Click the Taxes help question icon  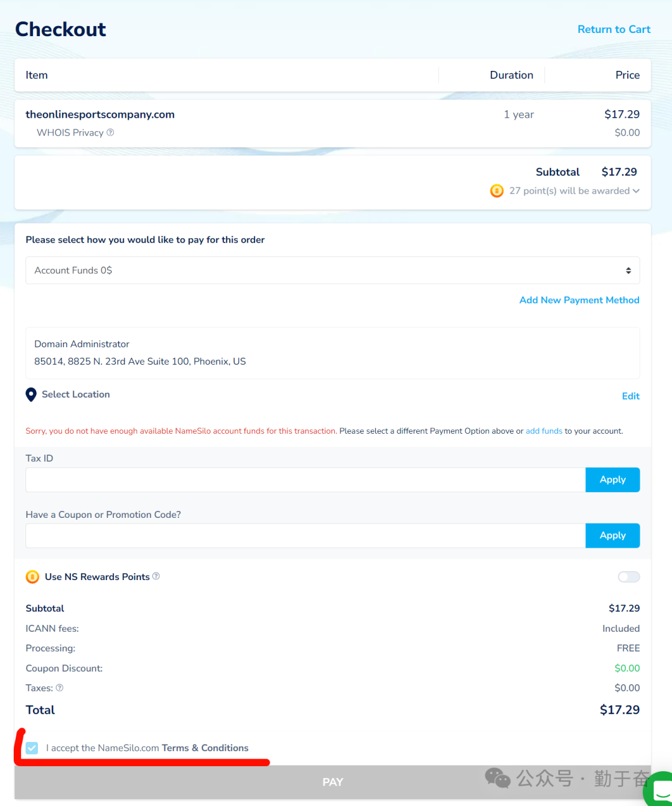point(60,688)
